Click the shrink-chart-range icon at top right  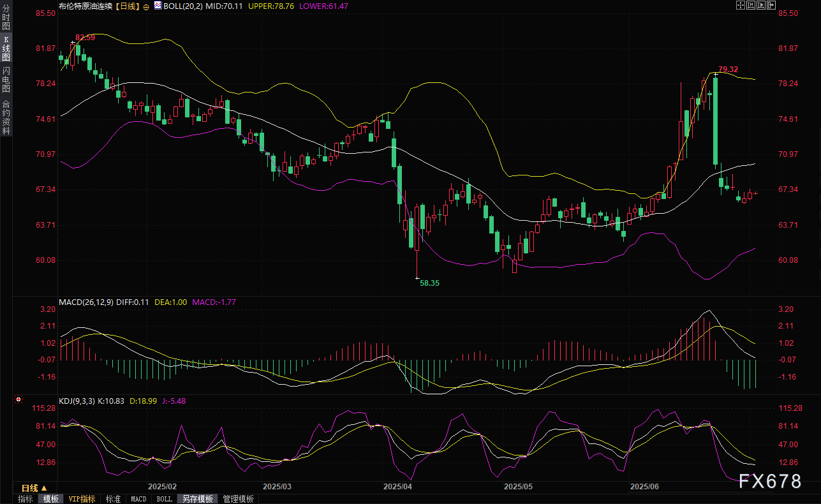tap(751, 5)
